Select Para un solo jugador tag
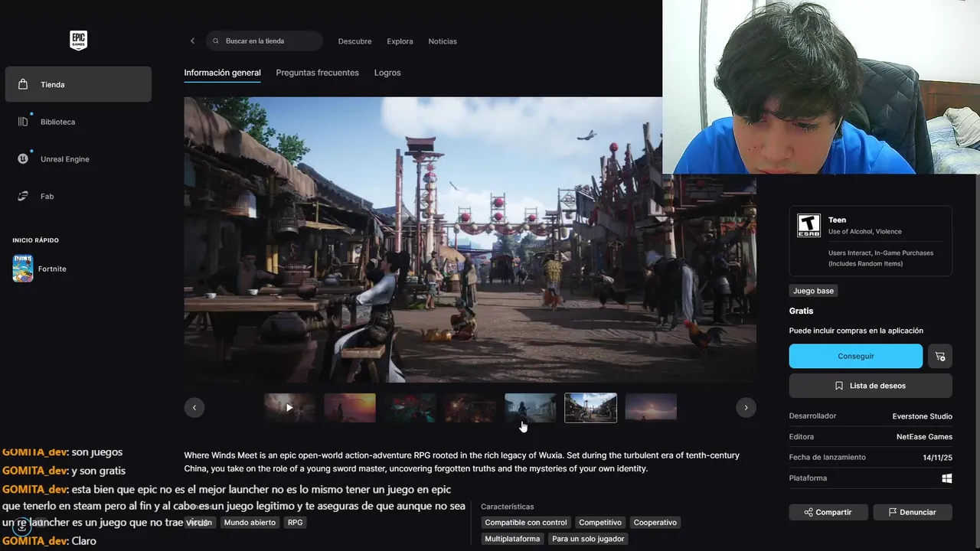The height and width of the screenshot is (551, 980). 588,539
